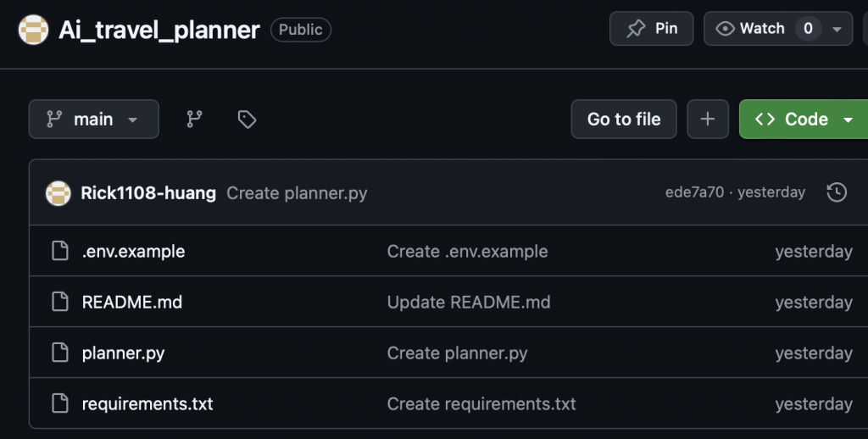Open the tags icon
868x439 pixels.
247,119
